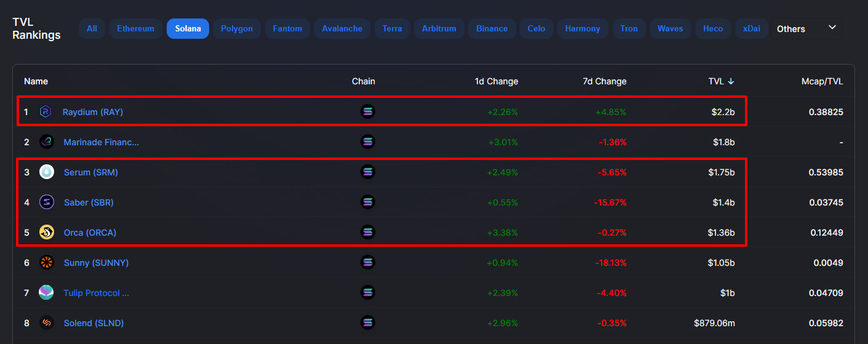Click the Chain column header
This screenshot has height=344, width=868.
click(x=364, y=81)
